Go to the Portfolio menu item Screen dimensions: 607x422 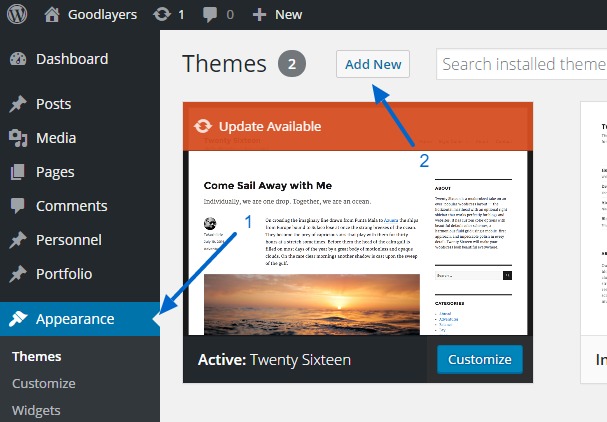[63, 274]
